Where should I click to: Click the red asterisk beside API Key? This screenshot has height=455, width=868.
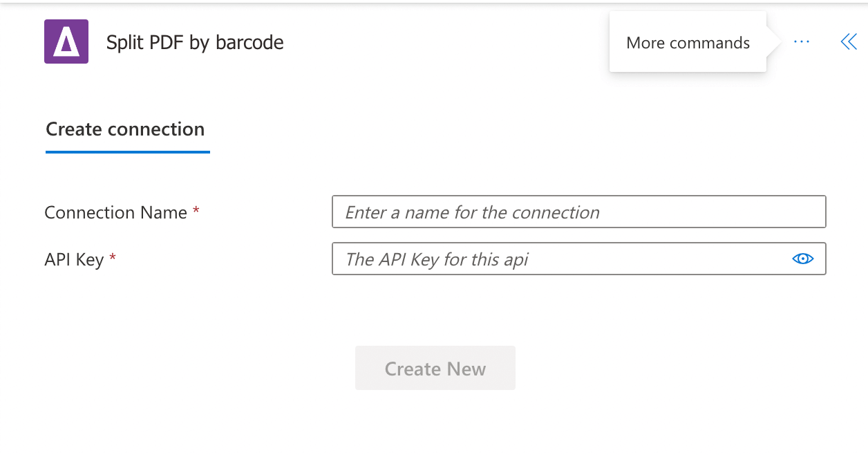tap(113, 258)
